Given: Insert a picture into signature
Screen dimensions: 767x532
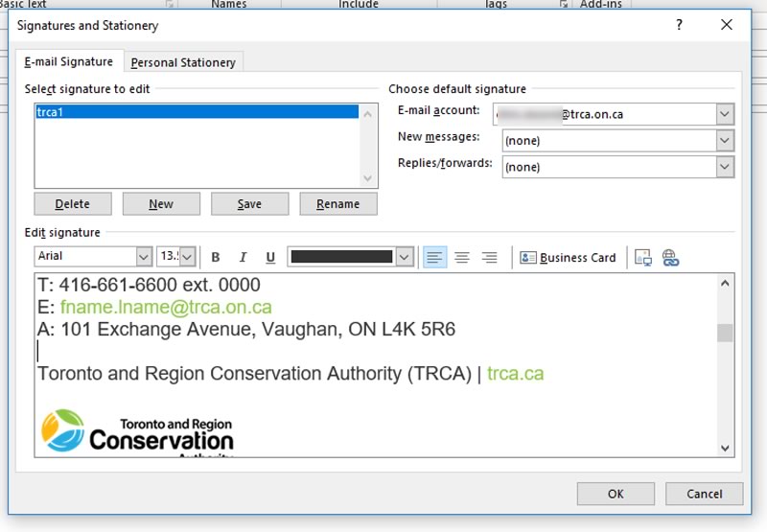Looking at the screenshot, I should pyautogui.click(x=642, y=257).
